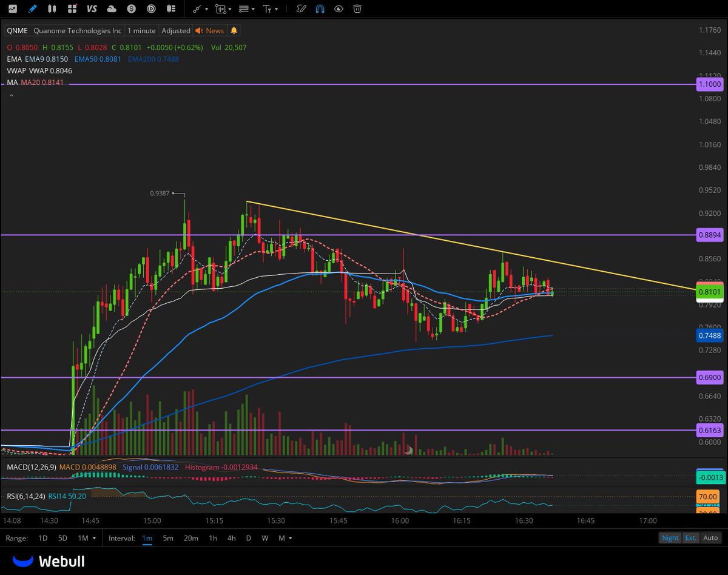Select the D daily interval

(249, 538)
